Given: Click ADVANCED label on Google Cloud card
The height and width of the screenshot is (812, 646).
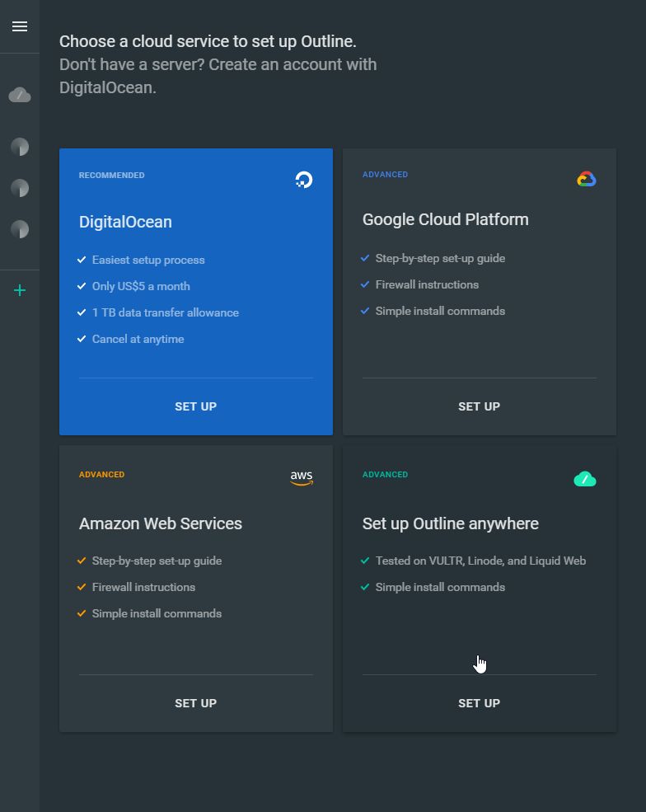Looking at the screenshot, I should point(385,175).
